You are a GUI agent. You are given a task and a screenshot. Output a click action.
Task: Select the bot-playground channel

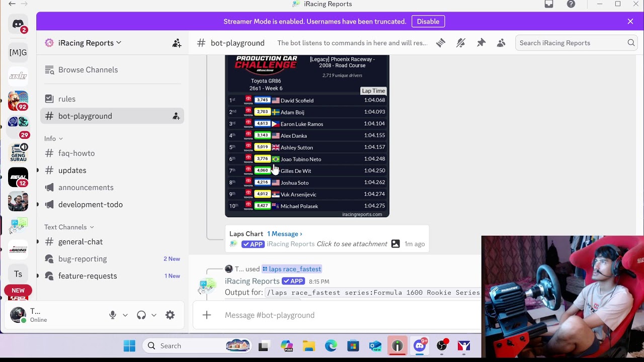[112, 116]
